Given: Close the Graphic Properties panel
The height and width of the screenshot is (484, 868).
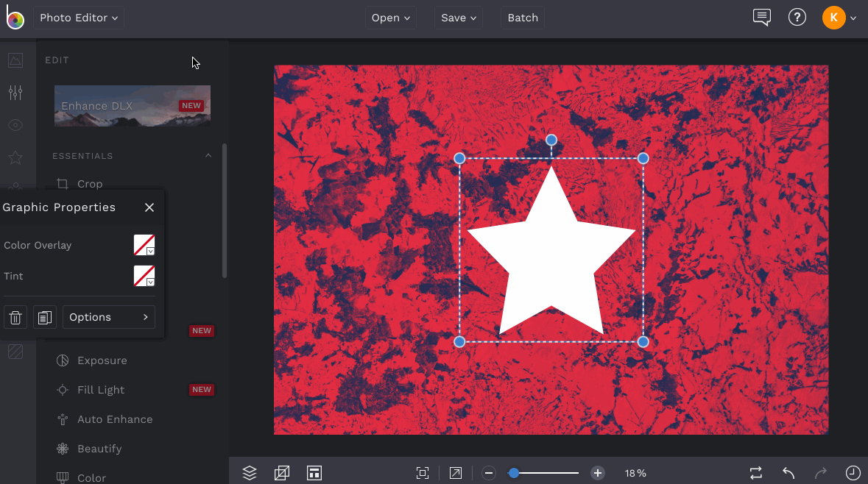Looking at the screenshot, I should pos(149,207).
